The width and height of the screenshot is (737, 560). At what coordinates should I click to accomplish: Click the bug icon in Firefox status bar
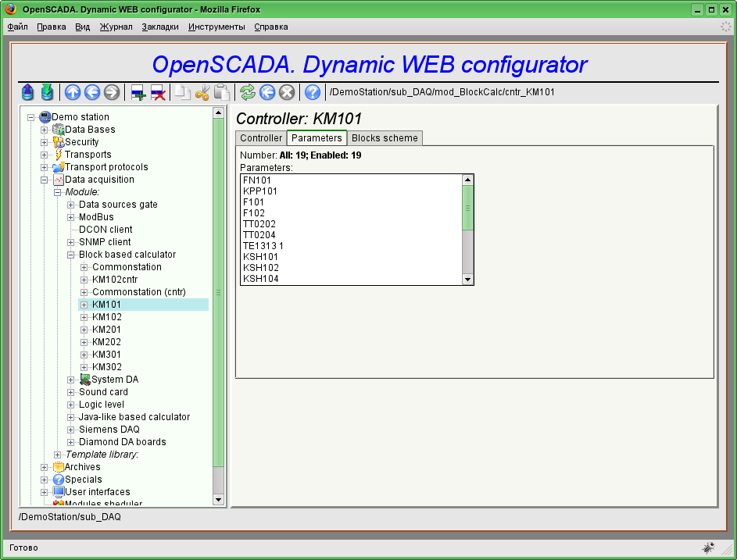[x=708, y=548]
